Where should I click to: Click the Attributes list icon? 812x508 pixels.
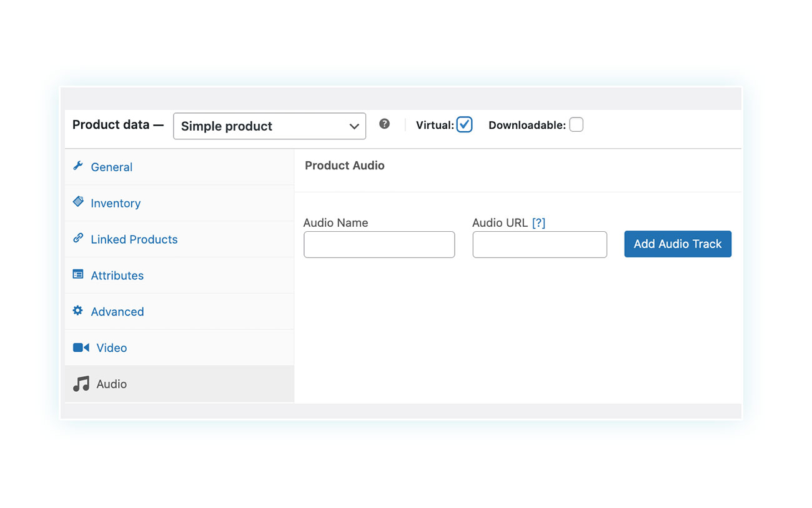[x=78, y=274]
